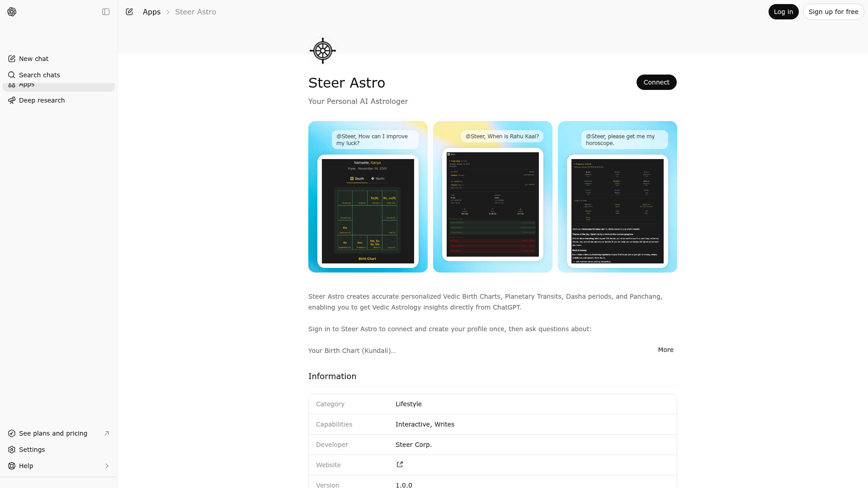The image size is (868, 488).
Task: Click Sign up for free
Action: pyautogui.click(x=833, y=12)
